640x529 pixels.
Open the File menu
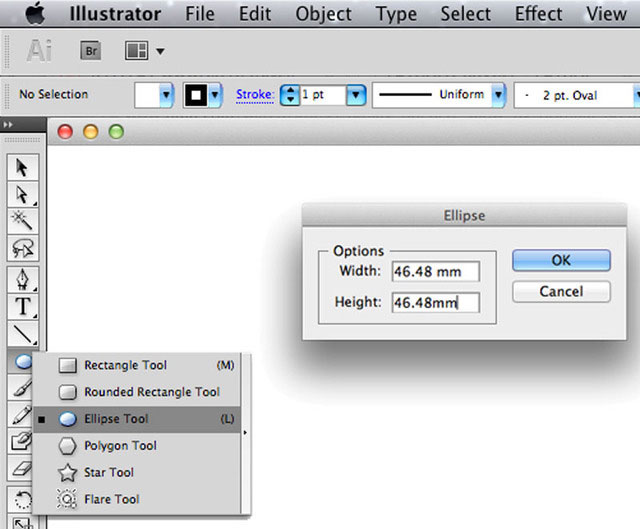click(x=200, y=14)
